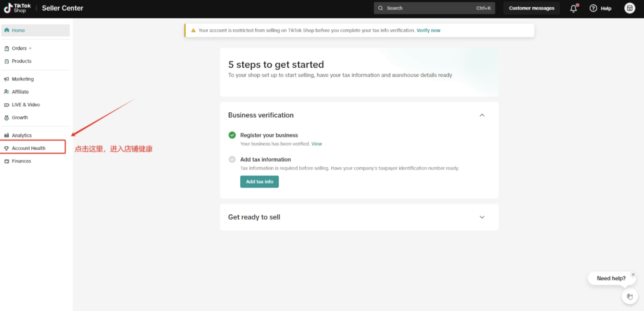Collapse the Business verification section
The width and height of the screenshot is (644, 311).
point(482,115)
